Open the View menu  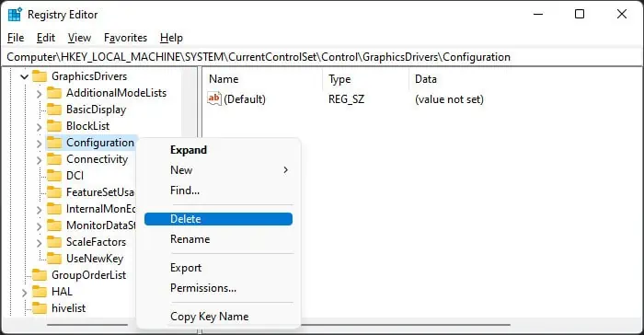tap(79, 38)
